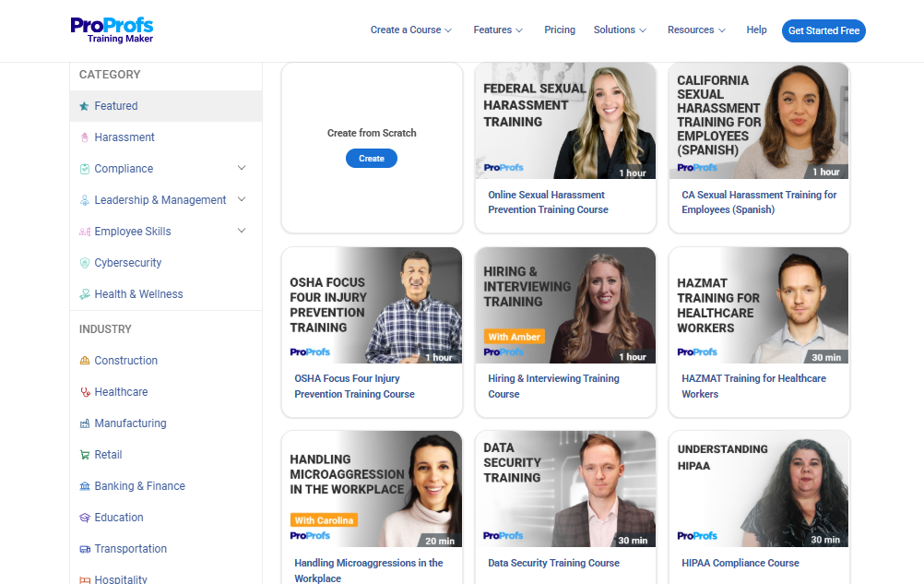Click the Get Started Free button

(823, 30)
